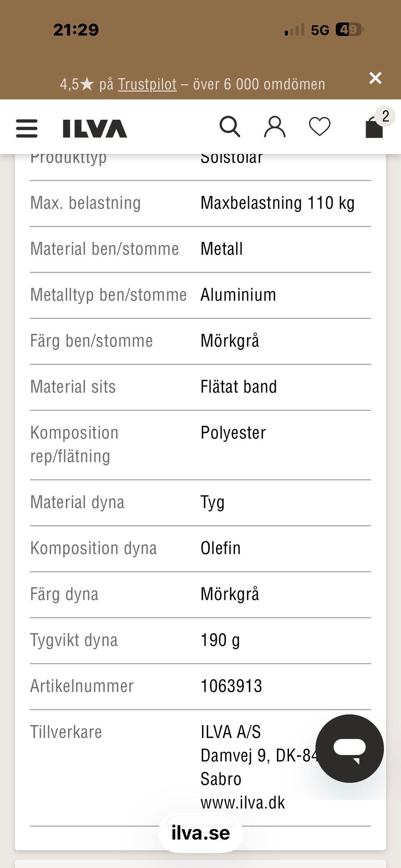
Task: Dismiss the Trustpilot banner
Action: pos(375,78)
